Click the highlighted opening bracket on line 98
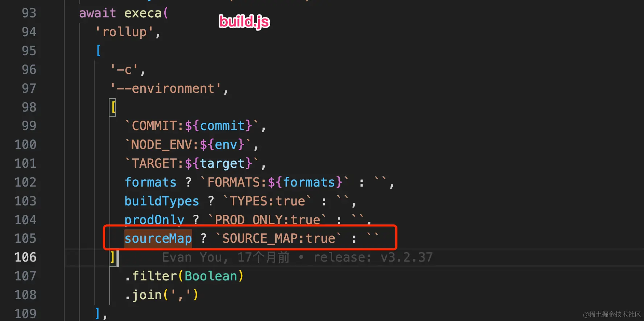This screenshot has height=321, width=644. pos(113,107)
